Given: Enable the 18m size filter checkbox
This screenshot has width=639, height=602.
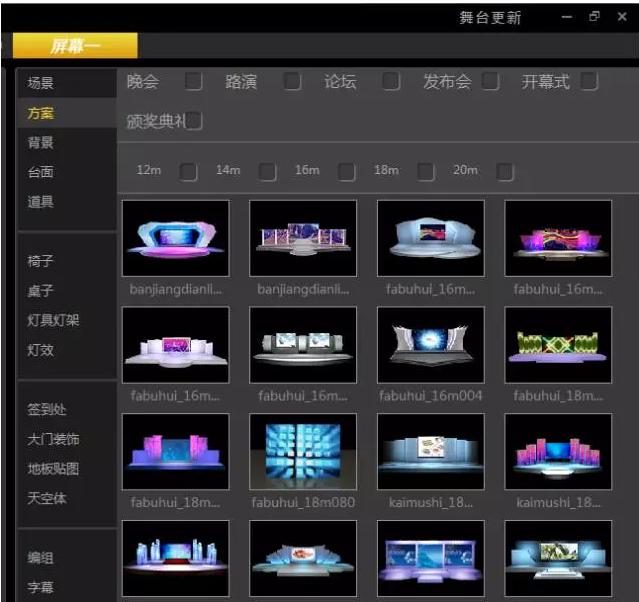Looking at the screenshot, I should coord(426,172).
